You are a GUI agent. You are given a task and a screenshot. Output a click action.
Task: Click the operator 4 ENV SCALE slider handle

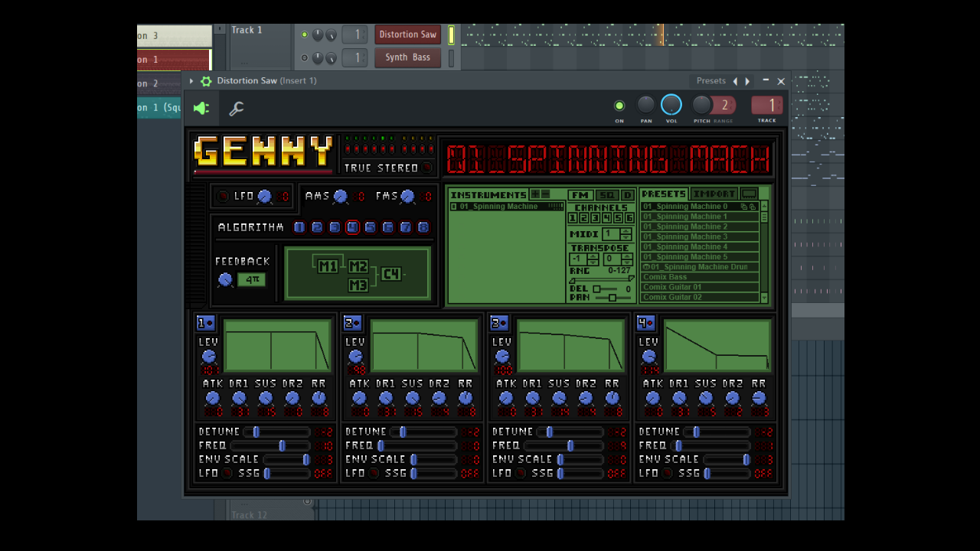(x=746, y=459)
